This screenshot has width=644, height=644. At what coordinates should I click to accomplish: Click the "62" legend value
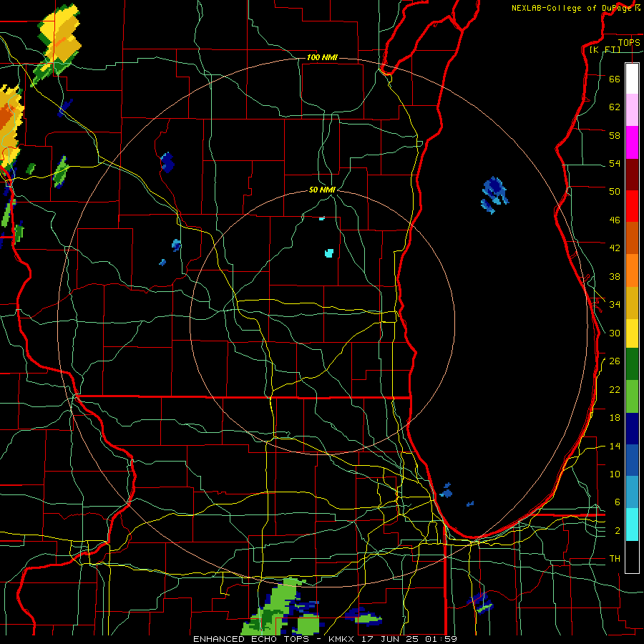click(615, 107)
